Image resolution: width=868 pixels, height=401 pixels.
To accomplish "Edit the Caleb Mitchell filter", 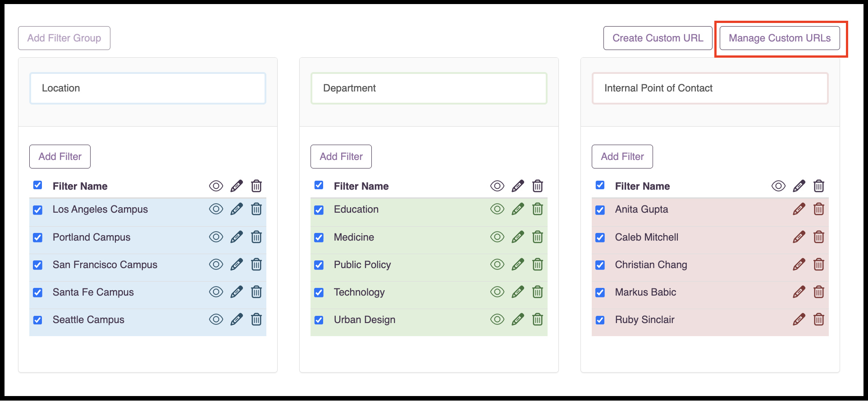I will (x=799, y=237).
